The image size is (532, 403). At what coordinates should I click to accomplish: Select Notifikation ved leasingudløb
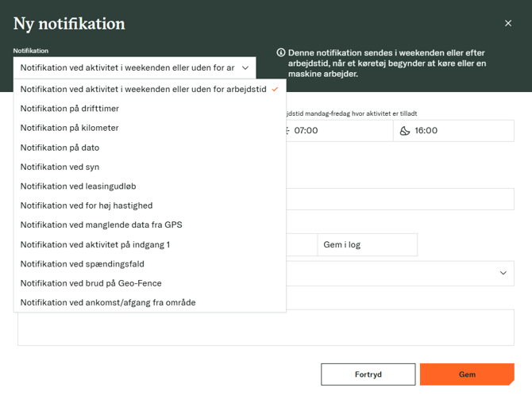79,186
